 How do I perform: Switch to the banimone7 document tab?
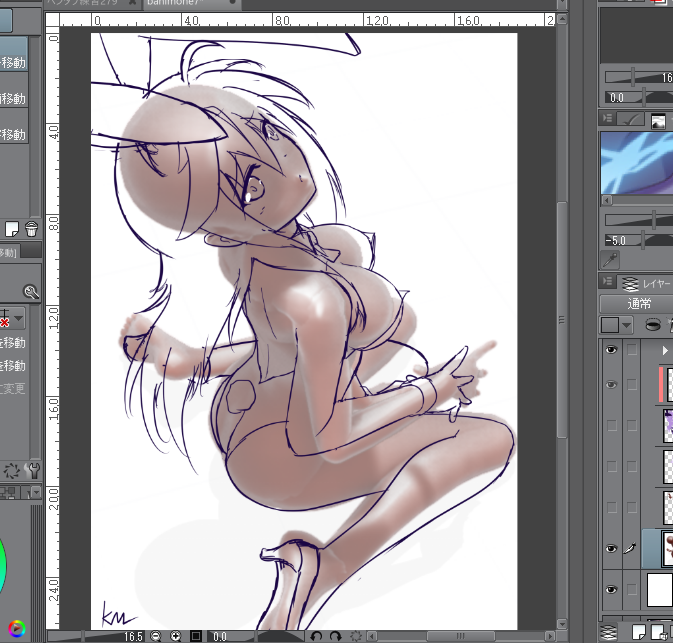(x=191, y=3)
